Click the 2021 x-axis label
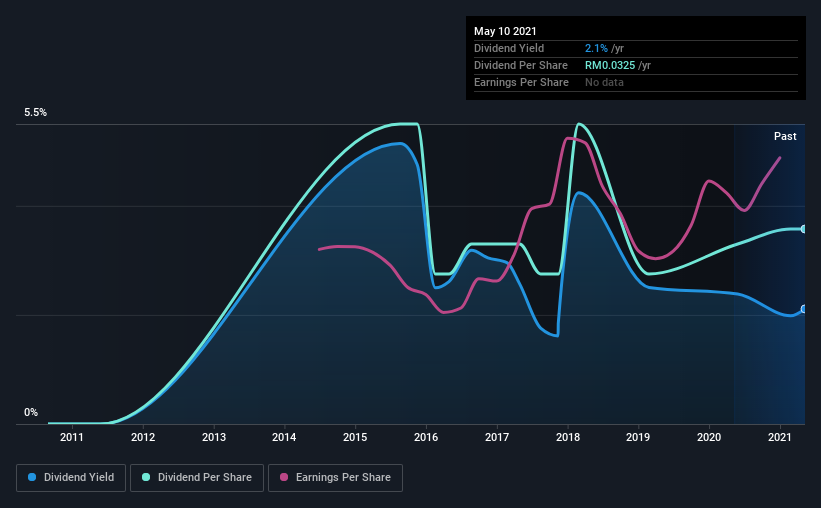 point(780,437)
